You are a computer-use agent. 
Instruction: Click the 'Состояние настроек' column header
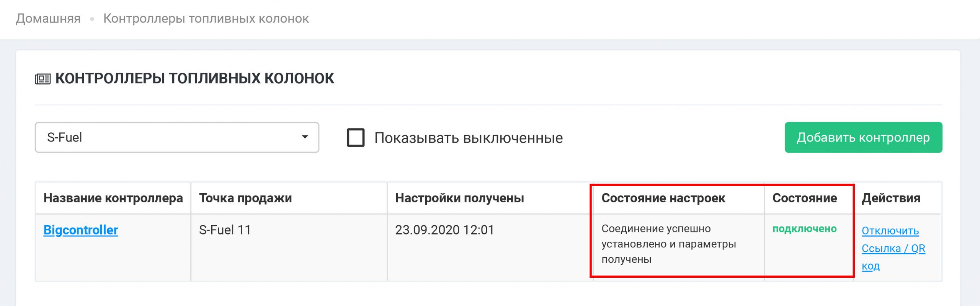pyautogui.click(x=663, y=198)
